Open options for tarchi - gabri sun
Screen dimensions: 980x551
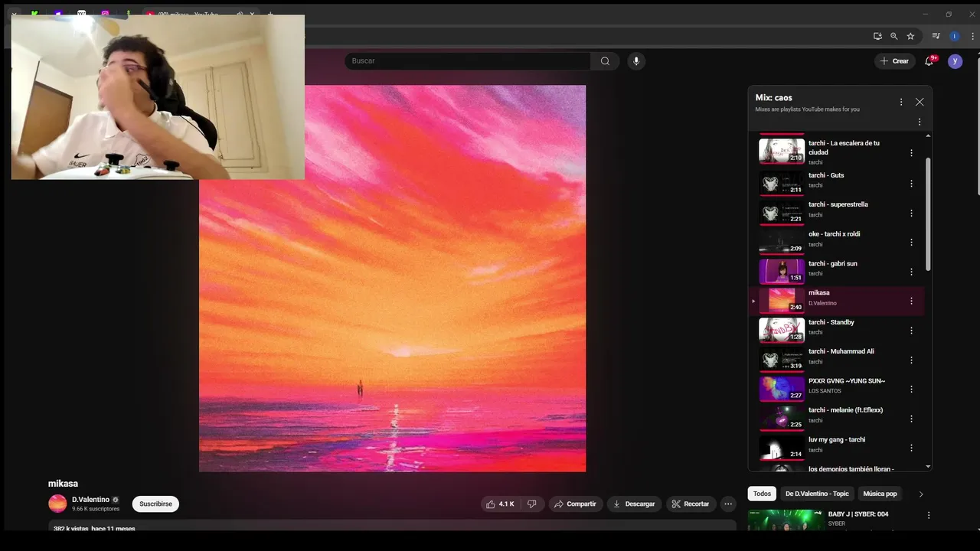pyautogui.click(x=911, y=272)
